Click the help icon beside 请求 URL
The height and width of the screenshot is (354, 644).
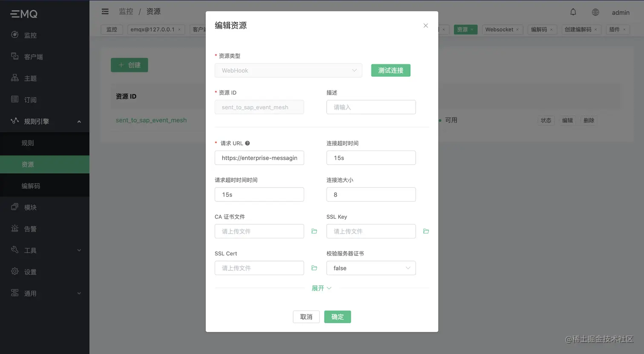(247, 143)
